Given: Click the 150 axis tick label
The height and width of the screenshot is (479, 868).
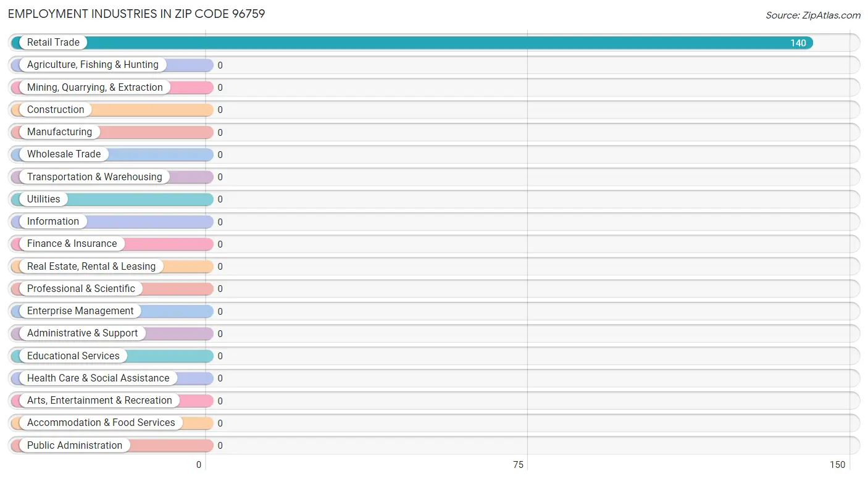Looking at the screenshot, I should (x=837, y=465).
